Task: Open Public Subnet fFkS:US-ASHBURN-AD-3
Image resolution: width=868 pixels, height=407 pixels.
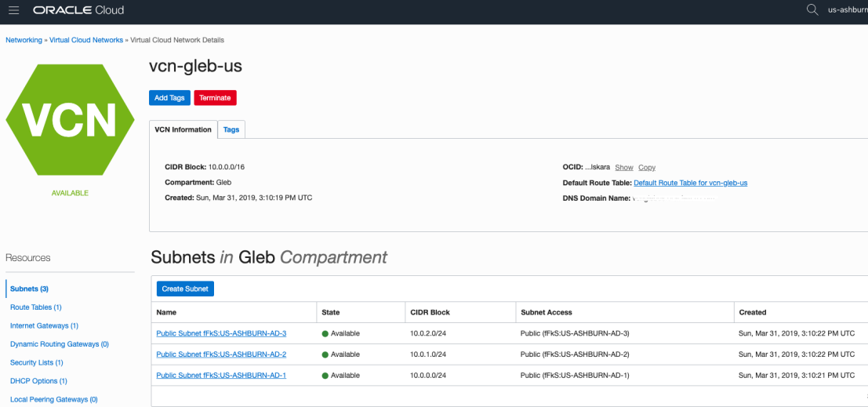Action: pos(221,333)
